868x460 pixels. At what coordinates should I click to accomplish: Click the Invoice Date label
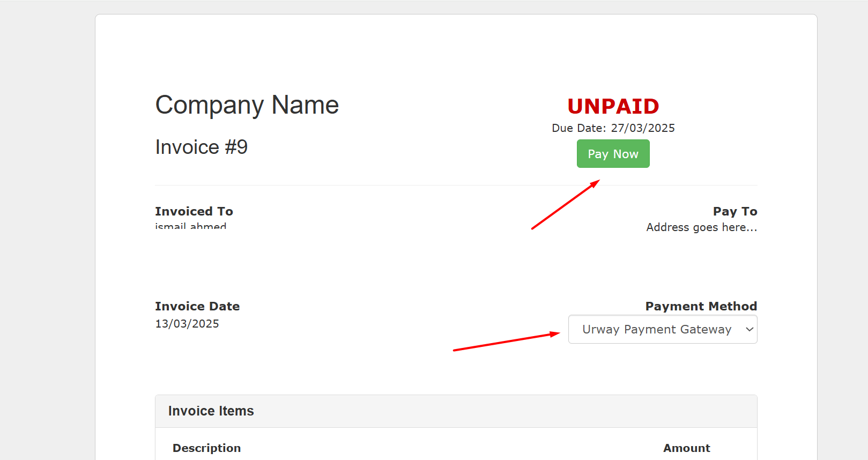tap(197, 306)
